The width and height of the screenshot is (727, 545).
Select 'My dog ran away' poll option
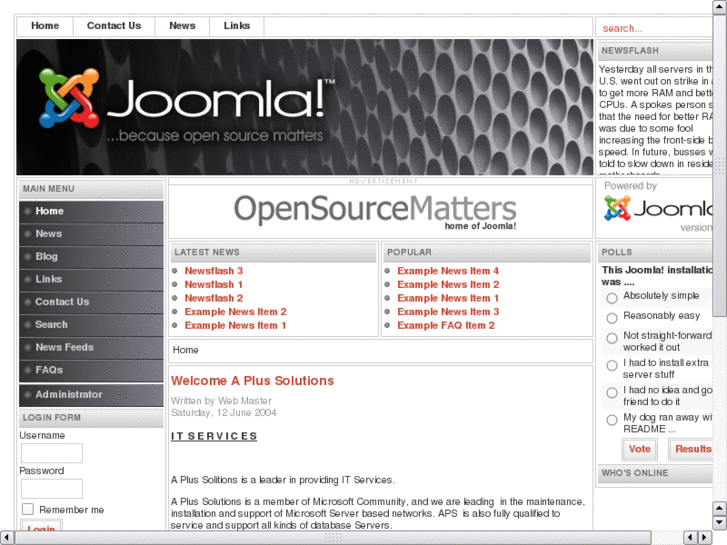click(x=612, y=420)
